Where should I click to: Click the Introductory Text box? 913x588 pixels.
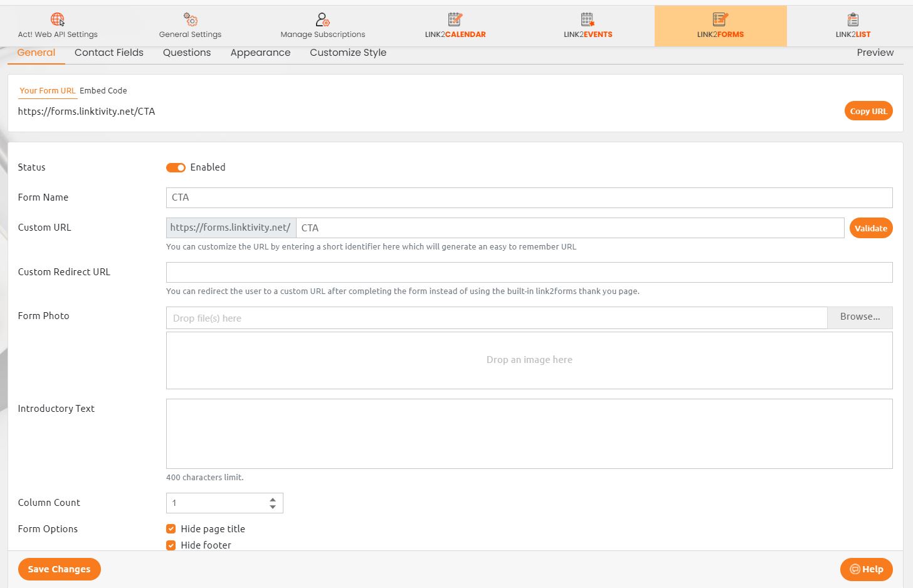coord(529,434)
